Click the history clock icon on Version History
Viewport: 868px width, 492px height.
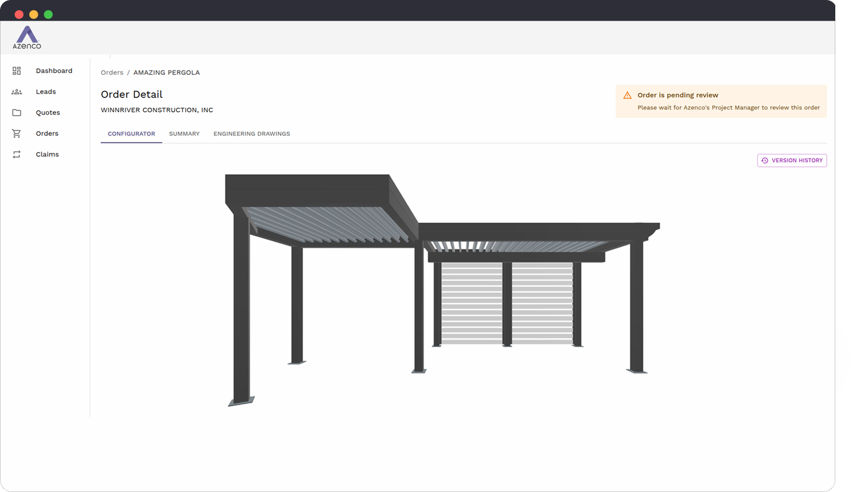point(765,160)
